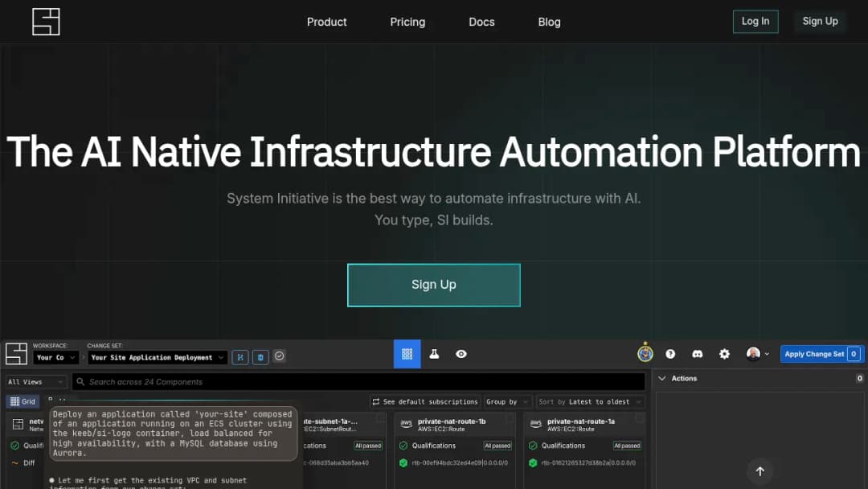Viewport: 868px width, 489px height.
Task: Open the Workspace 'Your Co' dropdown
Action: click(x=56, y=358)
